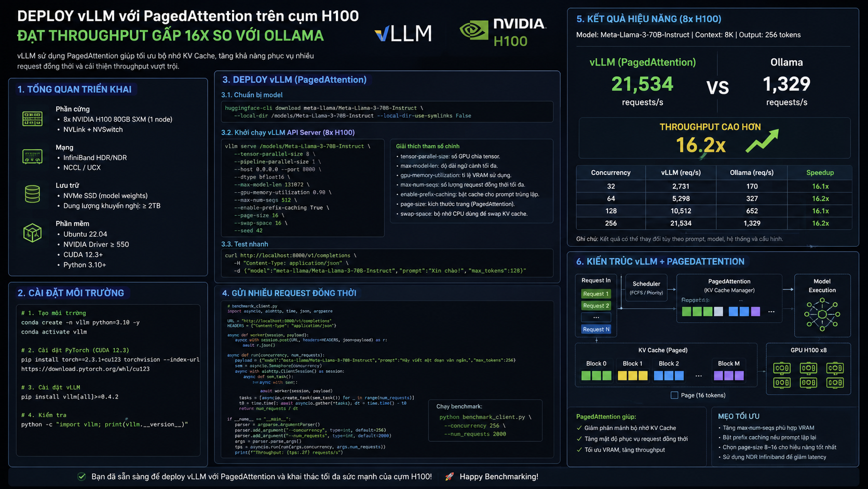
Task: Open section 4. GỬI NHIỀU REQUEST ĐỒNG THỜI heading
Action: point(289,293)
